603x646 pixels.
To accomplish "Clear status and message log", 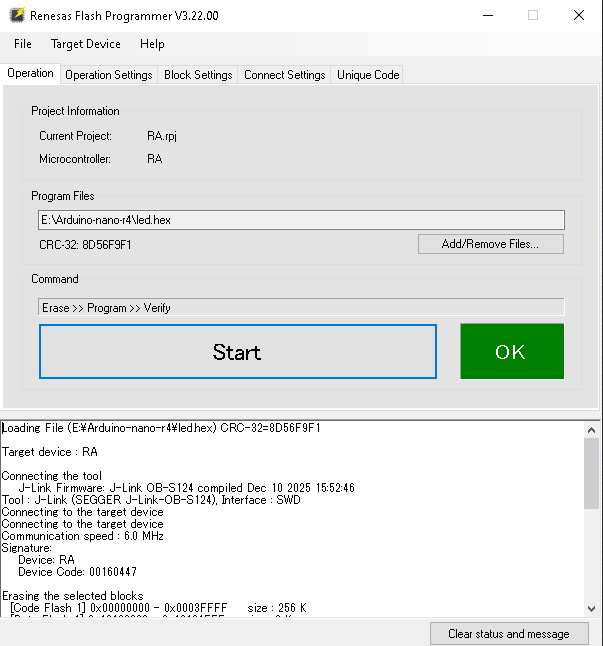I will (x=509, y=633).
